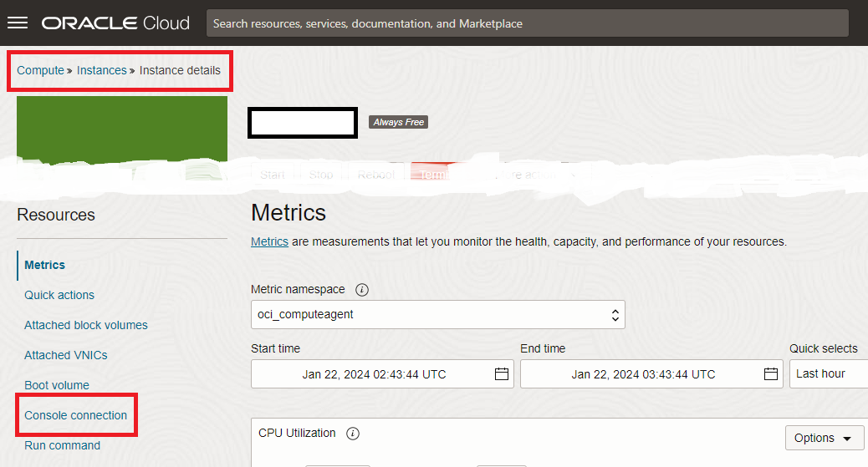Open Quick actions in Resources
Viewport: 868px width, 467px height.
click(x=59, y=295)
